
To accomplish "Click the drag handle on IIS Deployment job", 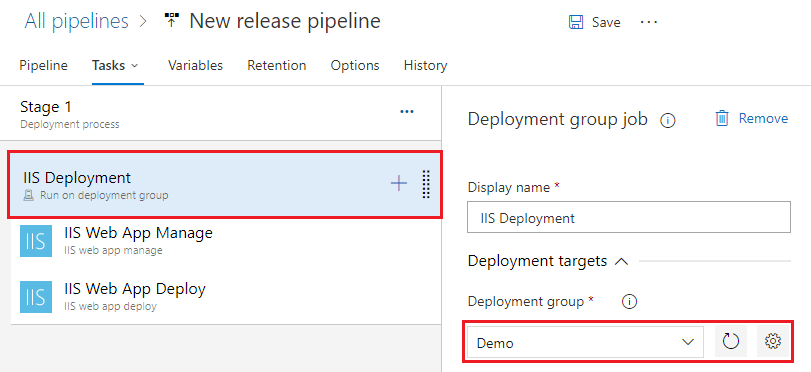I will [x=426, y=184].
